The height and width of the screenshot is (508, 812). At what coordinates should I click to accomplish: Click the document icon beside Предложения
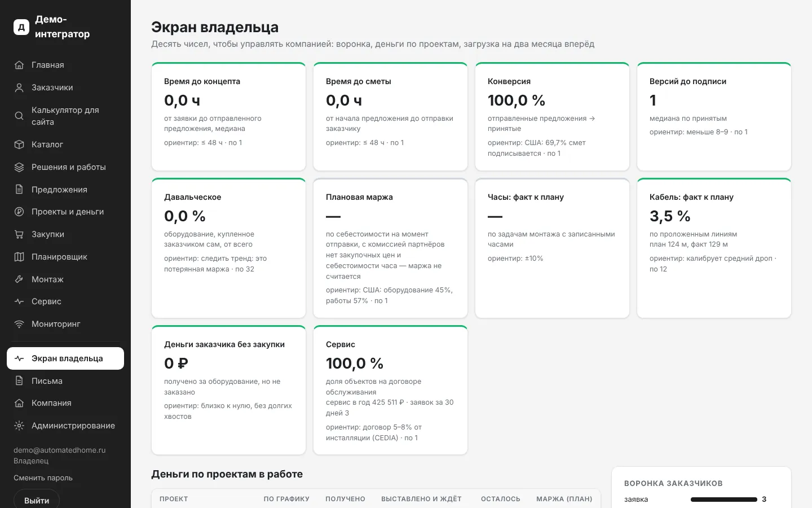(x=19, y=190)
